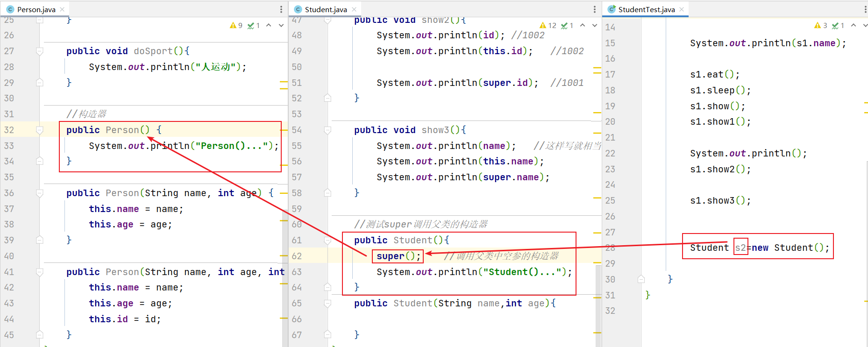Go to previous highlighted problem in StudentTest.java
Image resolution: width=868 pixels, height=347 pixels.
[854, 25]
